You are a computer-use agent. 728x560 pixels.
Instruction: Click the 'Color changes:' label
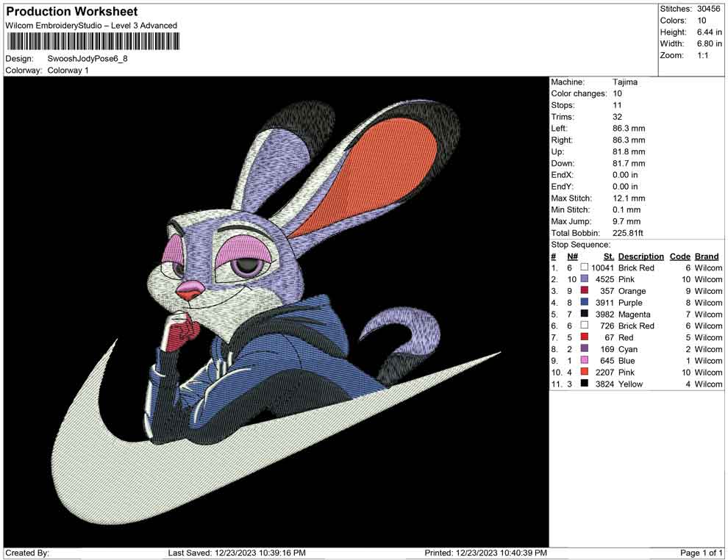pyautogui.click(x=579, y=94)
